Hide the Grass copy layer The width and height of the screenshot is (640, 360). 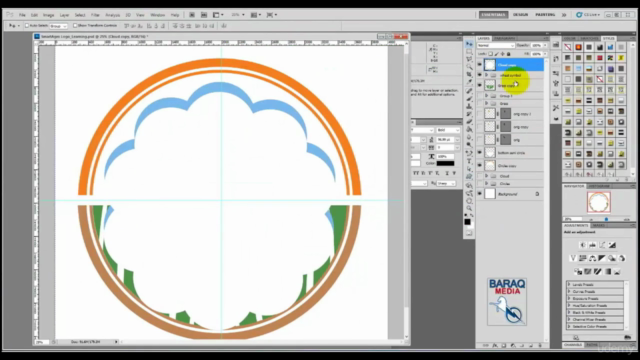[x=480, y=85]
